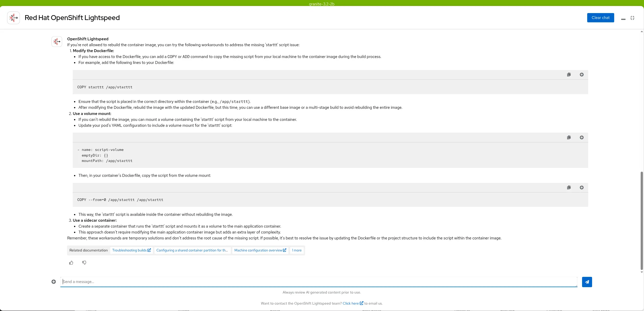This screenshot has height=311, width=644.
Task: Click the 'Use a volume mount:' heading
Action: [92, 114]
